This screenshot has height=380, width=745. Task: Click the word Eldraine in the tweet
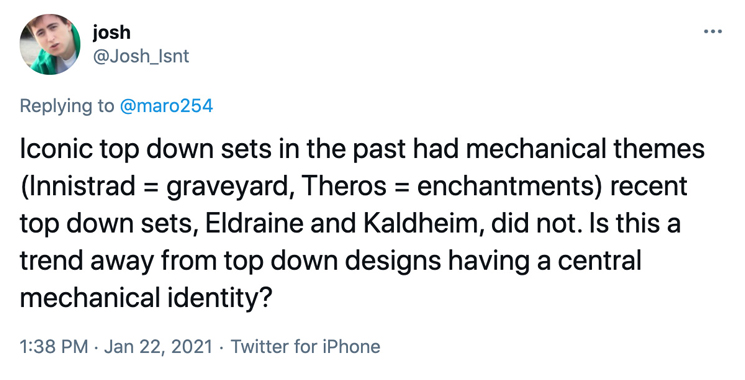pyautogui.click(x=254, y=223)
